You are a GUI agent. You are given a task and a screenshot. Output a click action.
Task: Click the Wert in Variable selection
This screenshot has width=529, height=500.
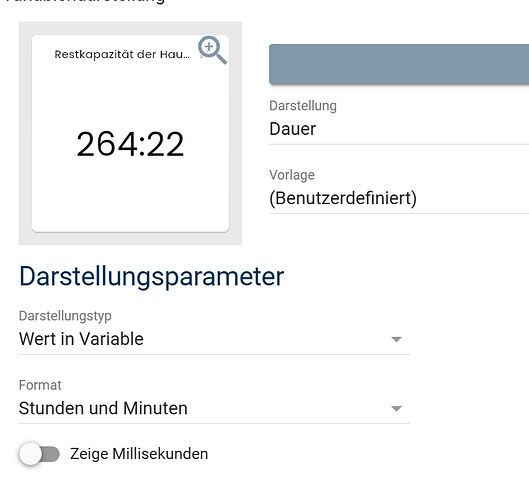[x=81, y=339]
